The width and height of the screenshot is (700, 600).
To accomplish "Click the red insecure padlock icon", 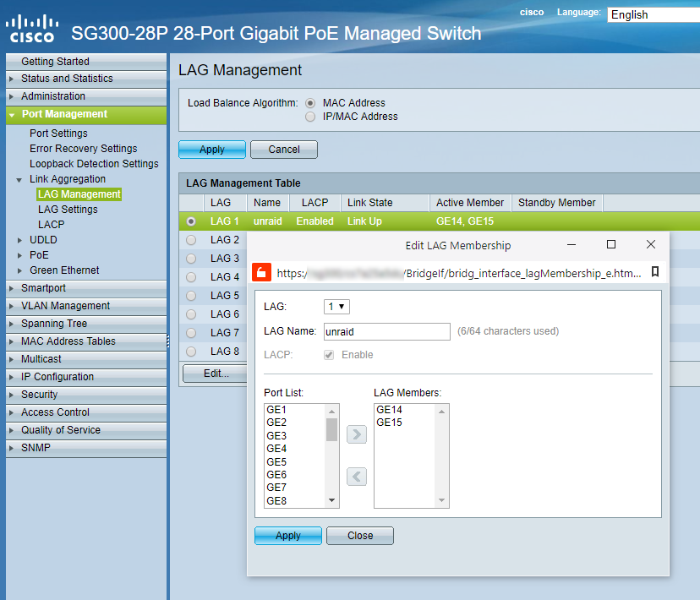I will [261, 273].
